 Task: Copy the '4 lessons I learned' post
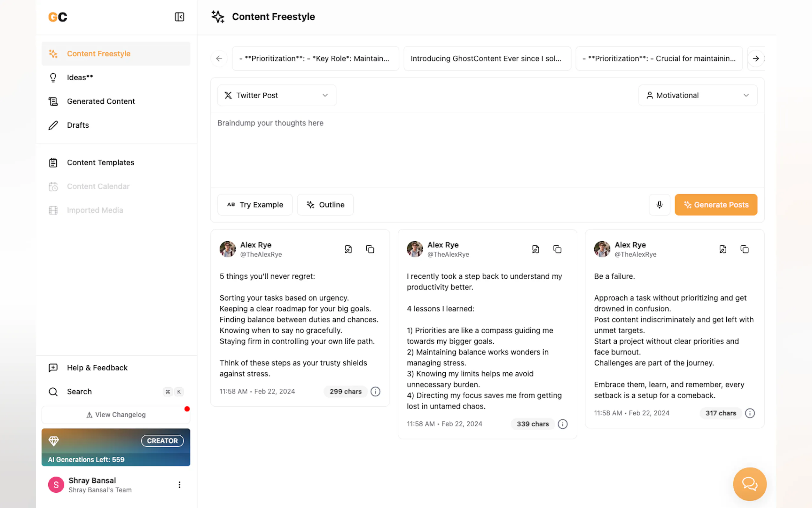(557, 249)
